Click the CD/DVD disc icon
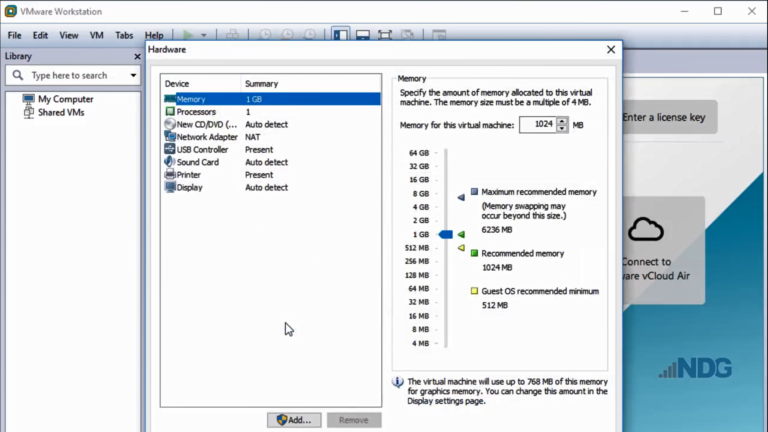The width and height of the screenshot is (768, 432). 170,124
